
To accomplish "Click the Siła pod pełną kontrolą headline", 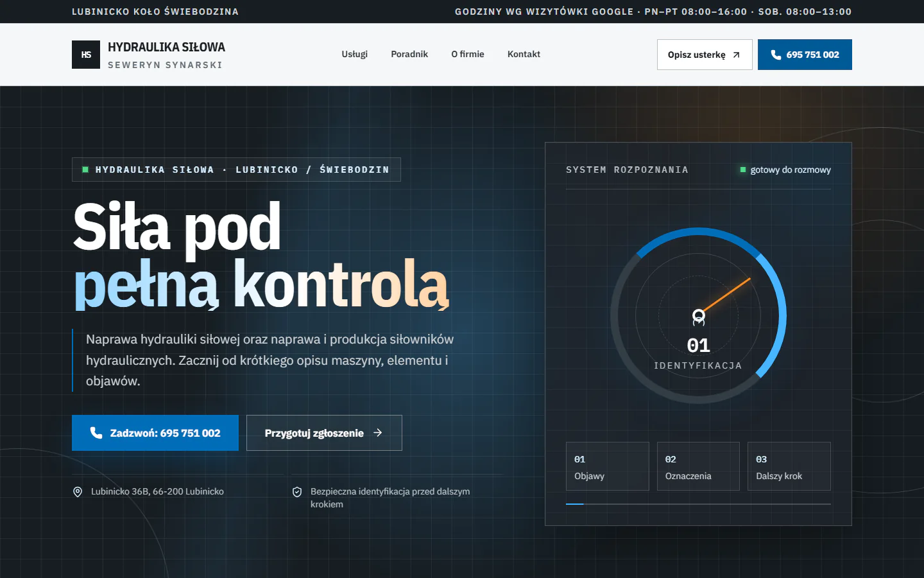I will tap(261, 255).
